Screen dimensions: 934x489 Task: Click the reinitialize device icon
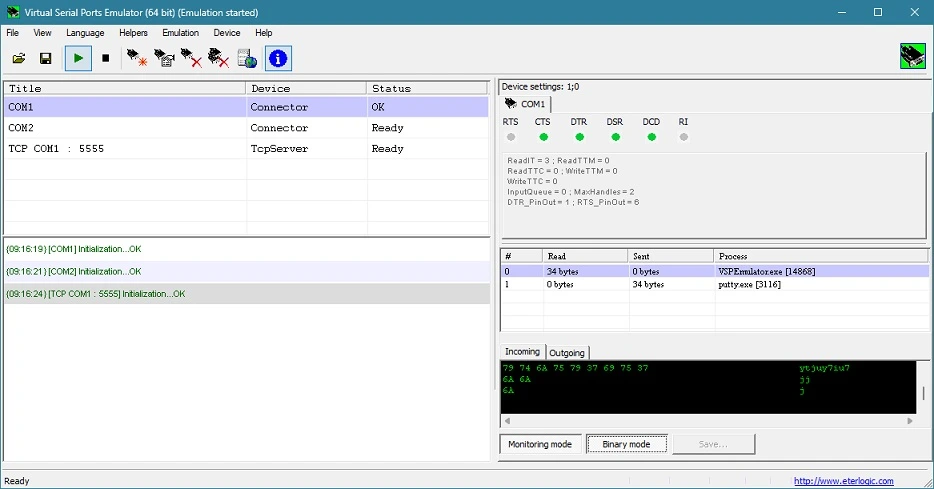(x=164, y=58)
